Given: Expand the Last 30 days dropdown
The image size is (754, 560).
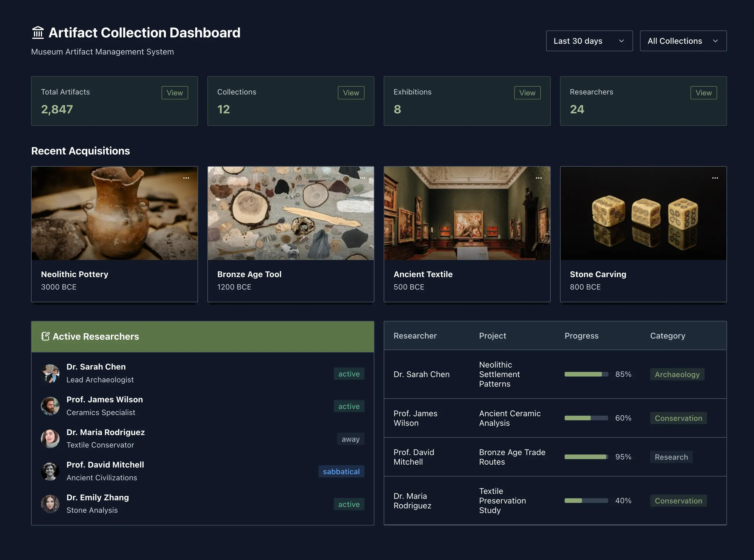Looking at the screenshot, I should pos(589,41).
